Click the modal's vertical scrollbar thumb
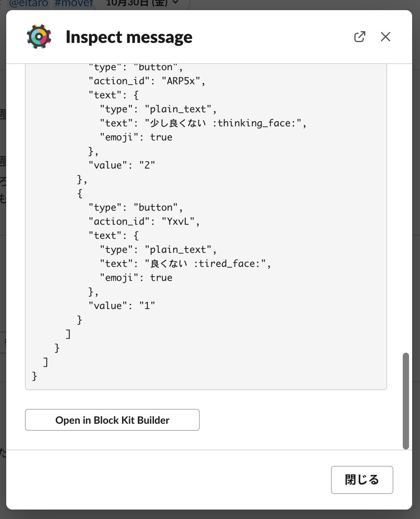 (x=406, y=401)
